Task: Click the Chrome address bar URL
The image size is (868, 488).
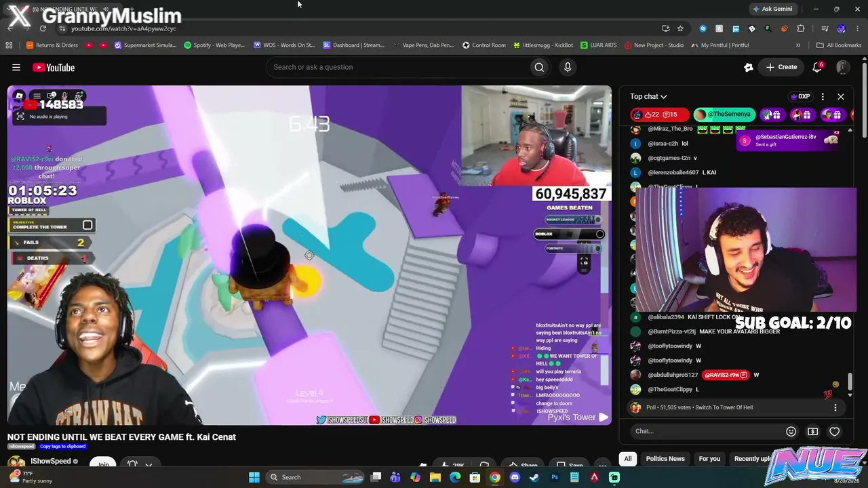Action: (x=124, y=28)
